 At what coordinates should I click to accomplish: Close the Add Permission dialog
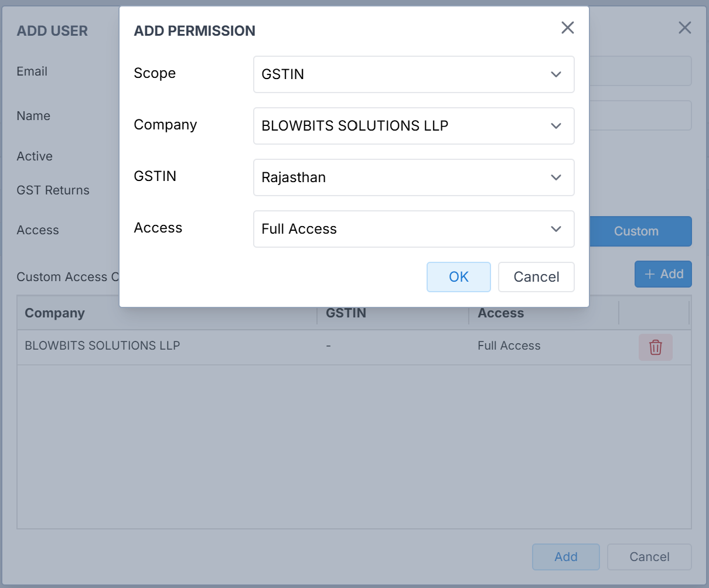click(x=567, y=28)
